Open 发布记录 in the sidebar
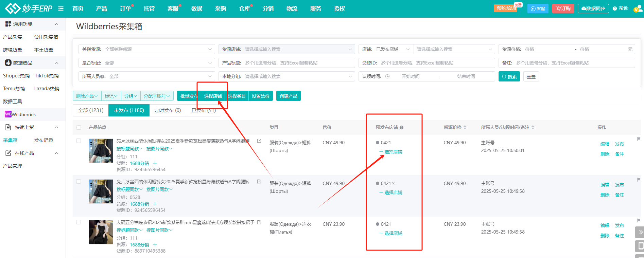The image size is (644, 258). coord(43,140)
